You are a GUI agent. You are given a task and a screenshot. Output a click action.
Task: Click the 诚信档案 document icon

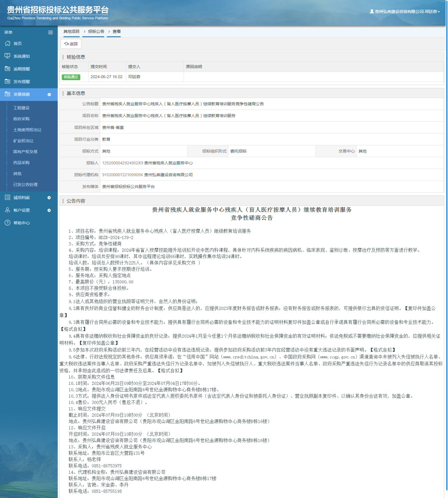coord(7,197)
